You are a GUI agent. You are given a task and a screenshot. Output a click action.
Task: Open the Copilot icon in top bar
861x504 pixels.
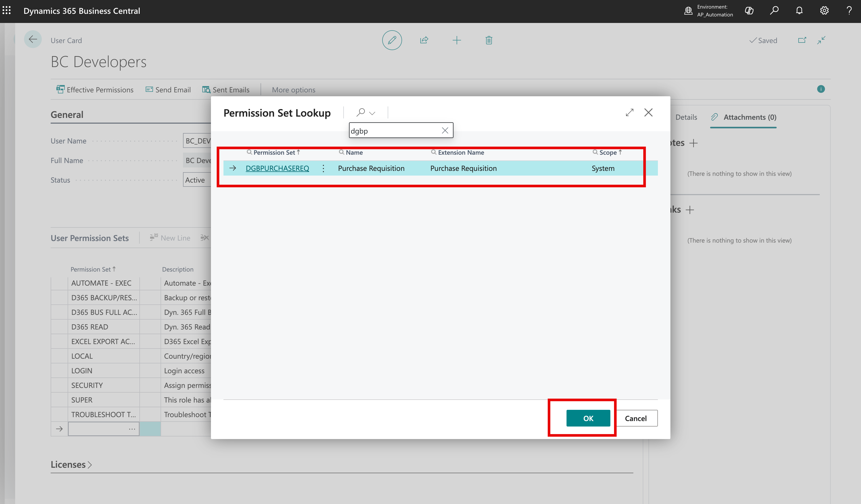pyautogui.click(x=749, y=11)
